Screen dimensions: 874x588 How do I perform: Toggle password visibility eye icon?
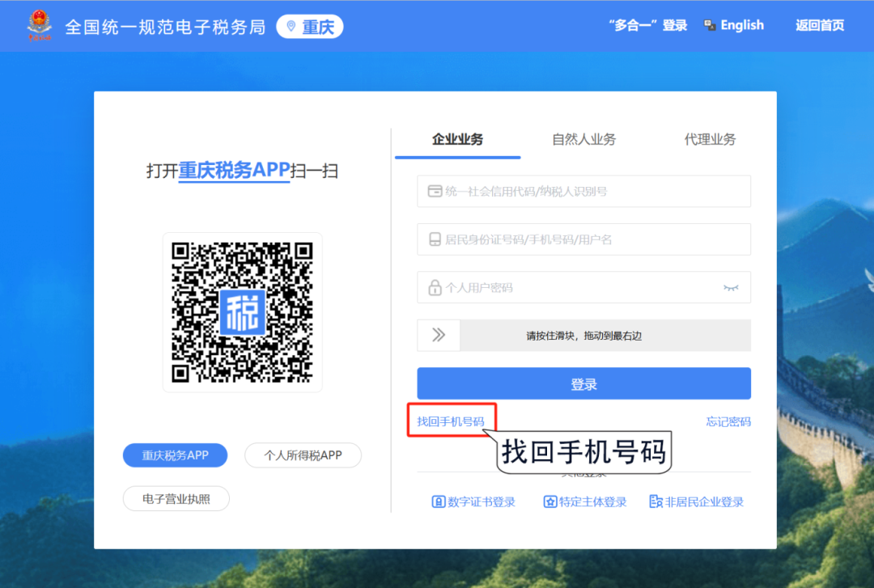pyautogui.click(x=731, y=287)
